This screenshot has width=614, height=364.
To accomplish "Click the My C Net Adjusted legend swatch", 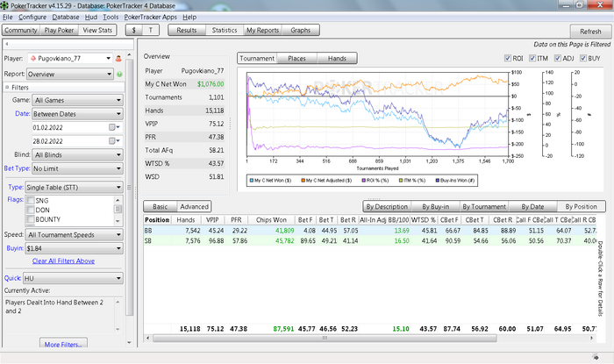I will (x=303, y=181).
